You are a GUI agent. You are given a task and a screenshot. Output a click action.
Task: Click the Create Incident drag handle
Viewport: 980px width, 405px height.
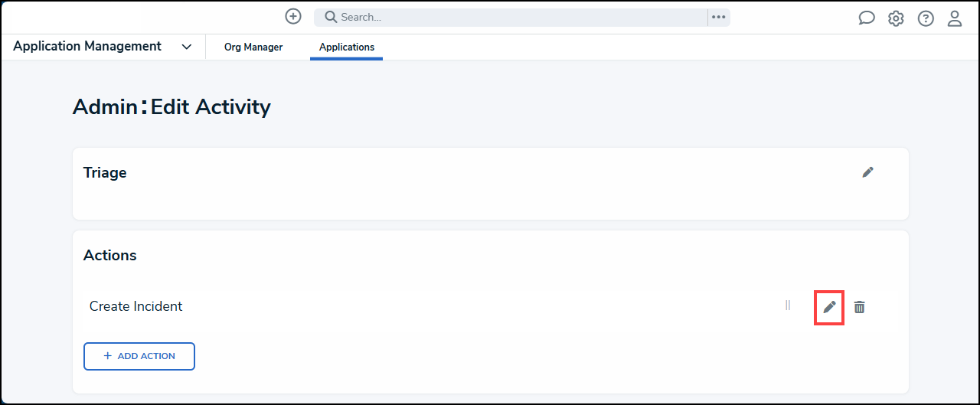click(788, 305)
